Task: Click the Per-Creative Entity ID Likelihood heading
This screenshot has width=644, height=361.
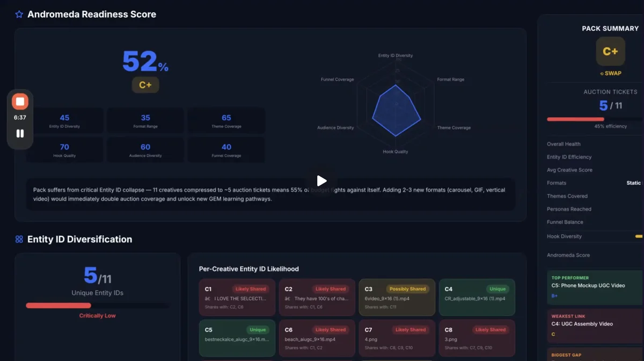Action: click(x=248, y=269)
